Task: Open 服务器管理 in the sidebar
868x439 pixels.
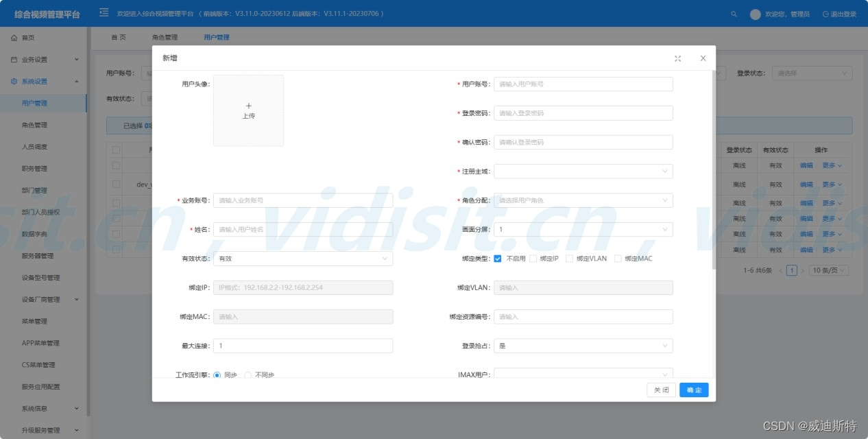Action: (38, 256)
